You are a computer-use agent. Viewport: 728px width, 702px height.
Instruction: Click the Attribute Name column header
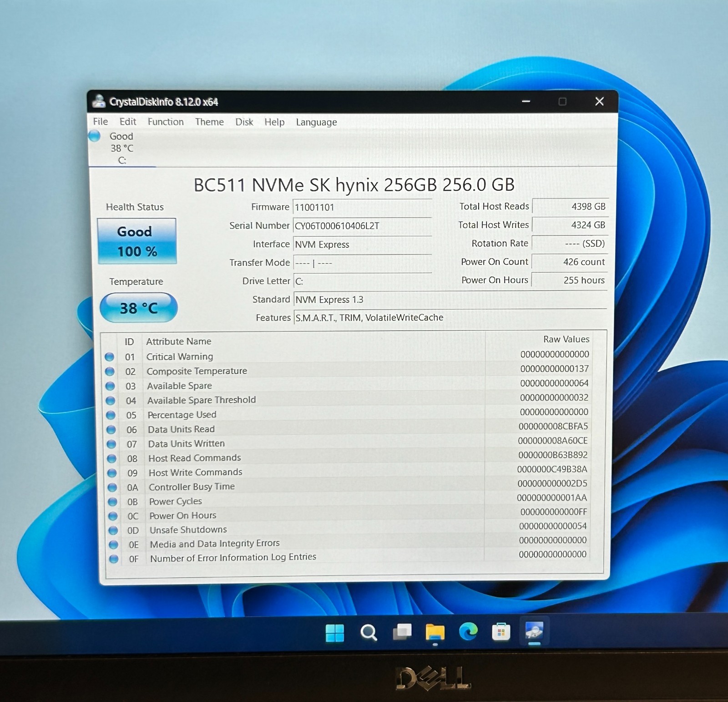pyautogui.click(x=178, y=341)
